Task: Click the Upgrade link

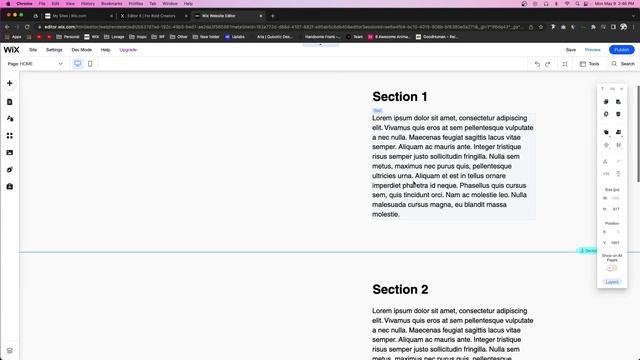Action: coord(128,50)
